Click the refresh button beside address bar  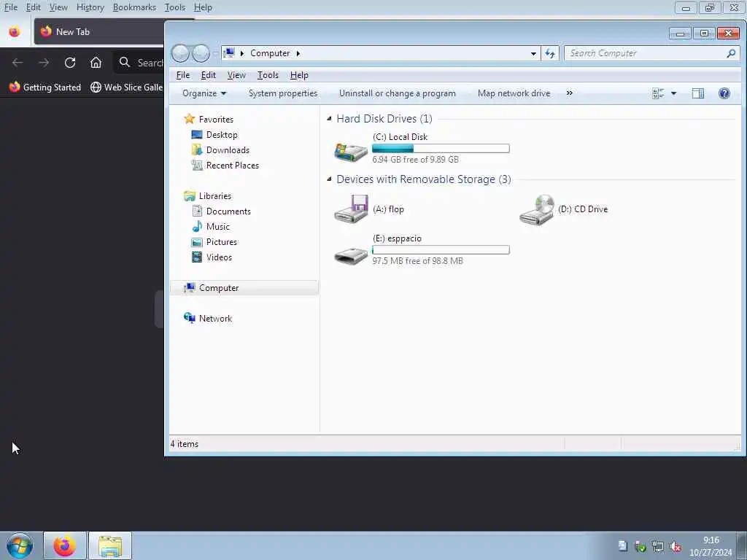(550, 53)
